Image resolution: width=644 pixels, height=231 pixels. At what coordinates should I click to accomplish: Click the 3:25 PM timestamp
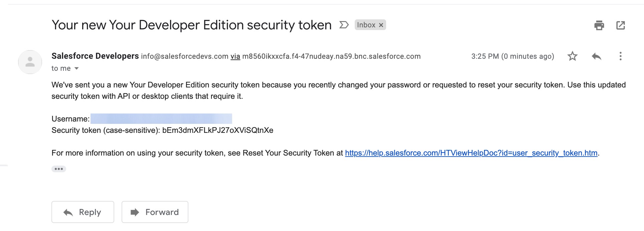pos(513,56)
